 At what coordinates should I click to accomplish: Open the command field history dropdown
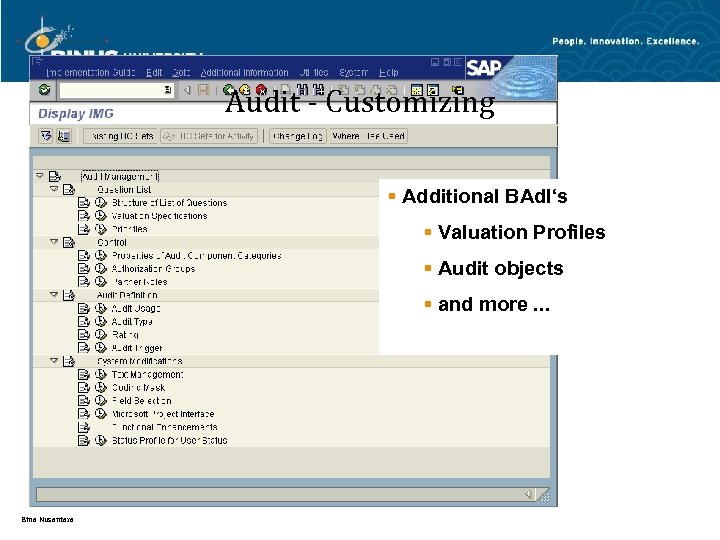(x=168, y=90)
